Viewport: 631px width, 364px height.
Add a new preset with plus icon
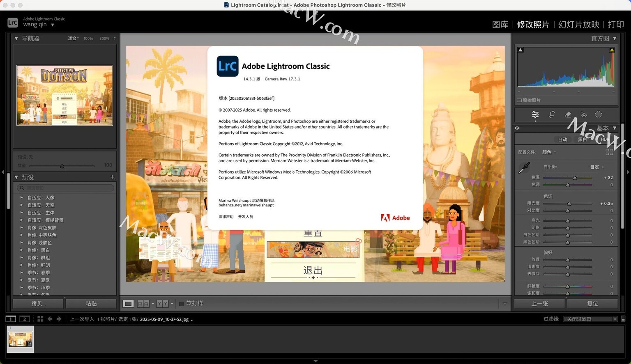click(x=112, y=177)
